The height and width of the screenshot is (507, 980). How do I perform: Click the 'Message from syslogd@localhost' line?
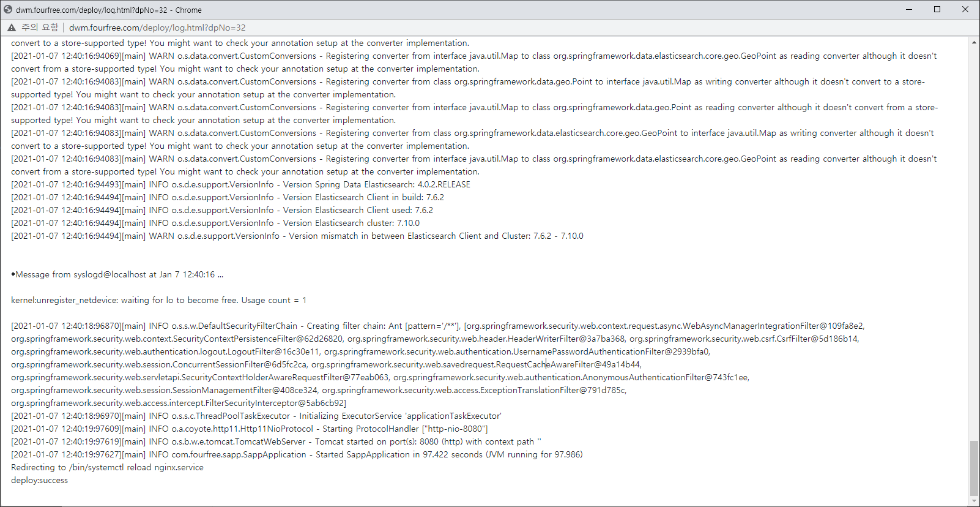click(x=117, y=275)
